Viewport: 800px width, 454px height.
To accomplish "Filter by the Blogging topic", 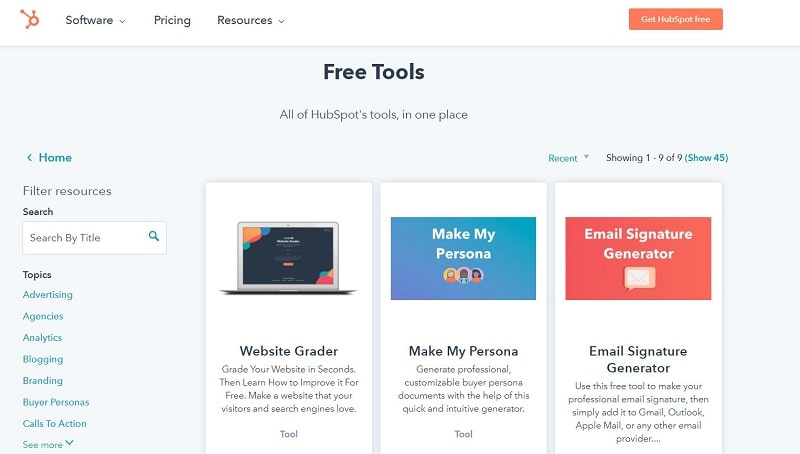I will pos(43,359).
